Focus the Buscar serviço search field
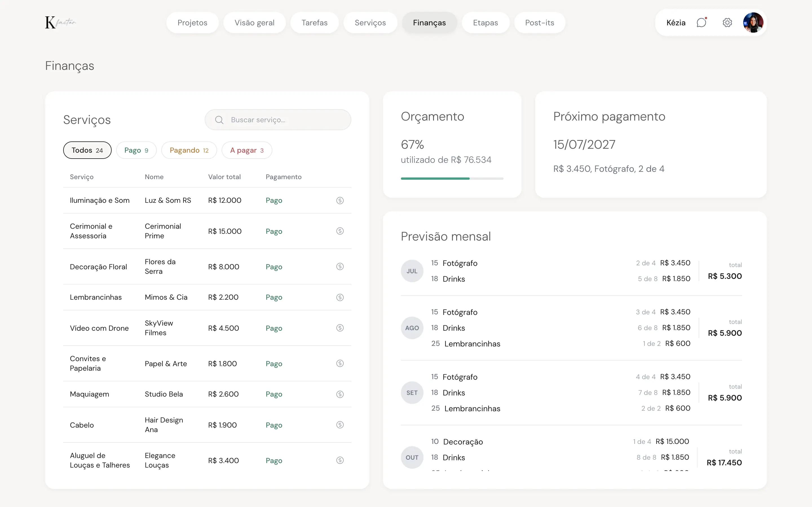Viewport: 812px width, 507px height. click(x=278, y=120)
